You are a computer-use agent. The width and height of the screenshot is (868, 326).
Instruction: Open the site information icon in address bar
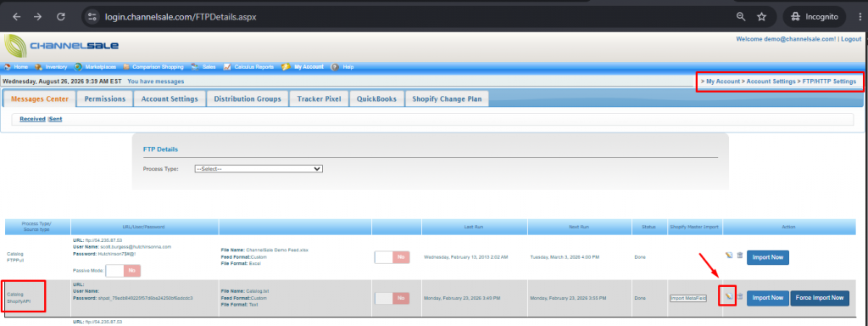pyautogui.click(x=92, y=17)
